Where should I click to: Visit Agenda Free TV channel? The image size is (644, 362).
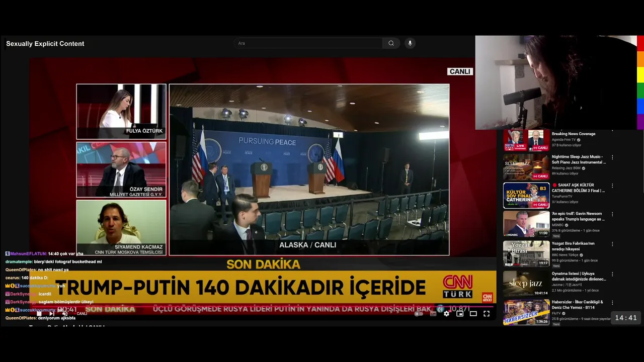tap(563, 140)
